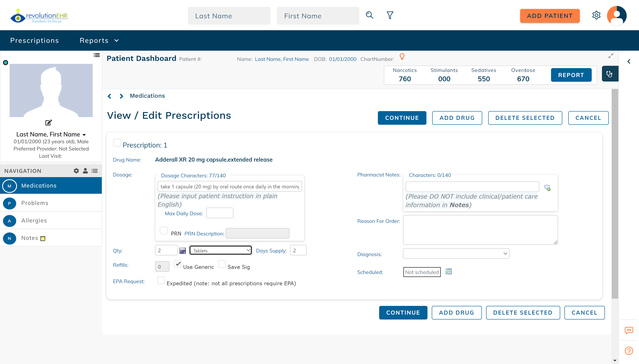Open the Tablets units dropdown
Viewport: 639px width, 364px height.
(x=220, y=250)
